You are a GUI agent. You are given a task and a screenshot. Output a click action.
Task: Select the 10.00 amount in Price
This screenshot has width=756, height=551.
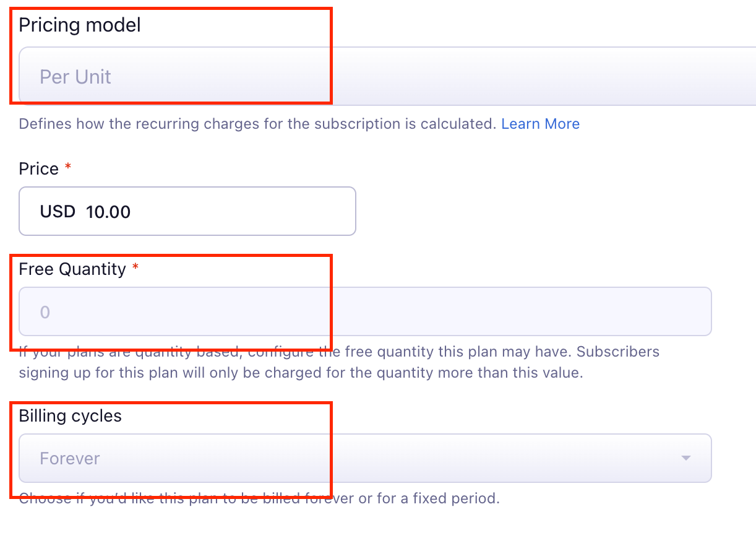108,212
